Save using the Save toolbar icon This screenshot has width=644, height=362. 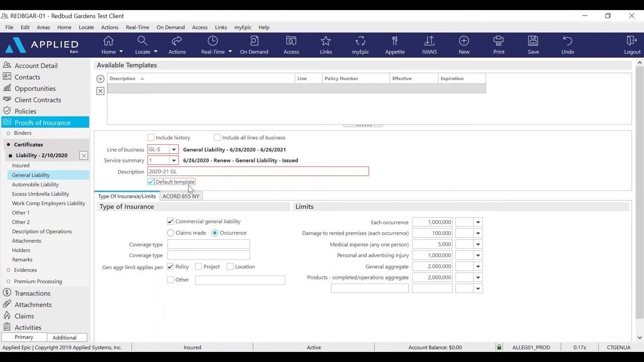(x=533, y=41)
